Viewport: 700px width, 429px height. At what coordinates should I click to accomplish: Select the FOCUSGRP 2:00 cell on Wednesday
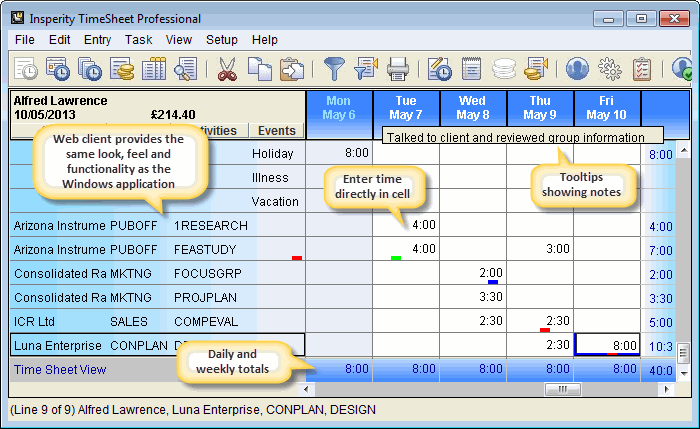pos(473,273)
